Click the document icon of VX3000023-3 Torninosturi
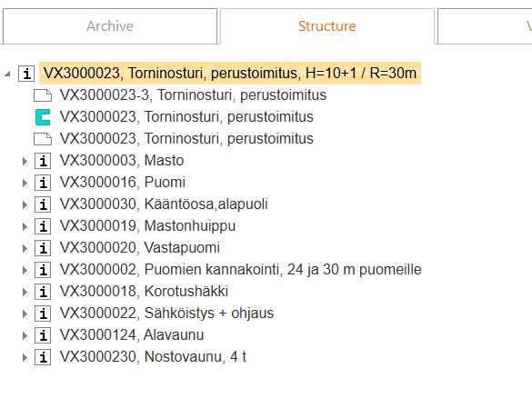 (43, 95)
